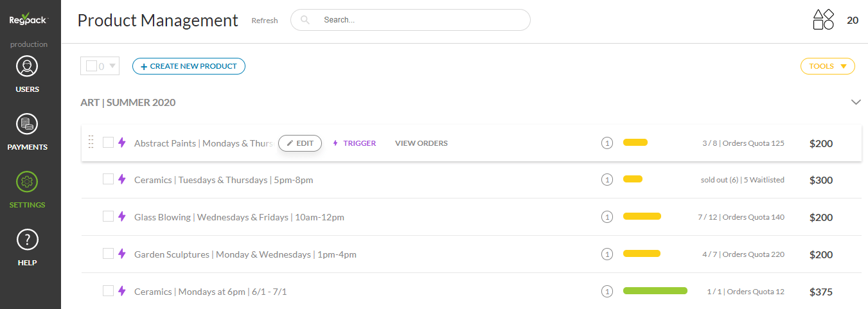Open the Tools dropdown menu
This screenshot has width=868, height=309.
827,66
